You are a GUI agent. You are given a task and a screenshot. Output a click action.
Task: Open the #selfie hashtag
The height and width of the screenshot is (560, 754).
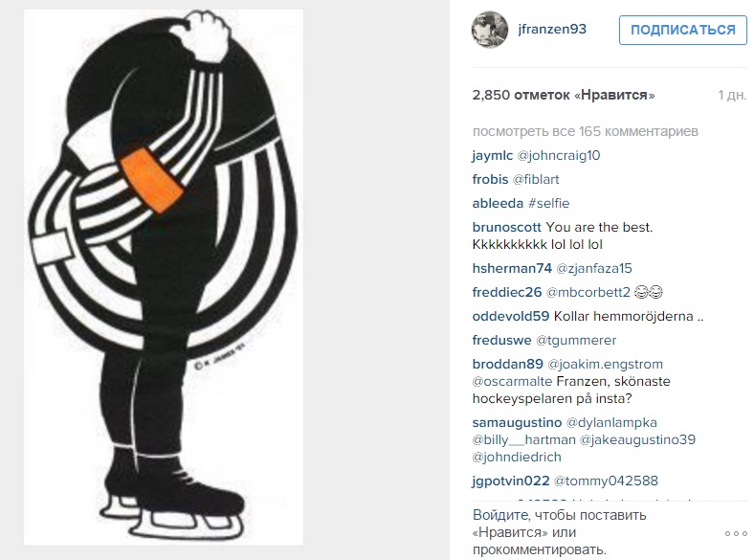tap(548, 203)
